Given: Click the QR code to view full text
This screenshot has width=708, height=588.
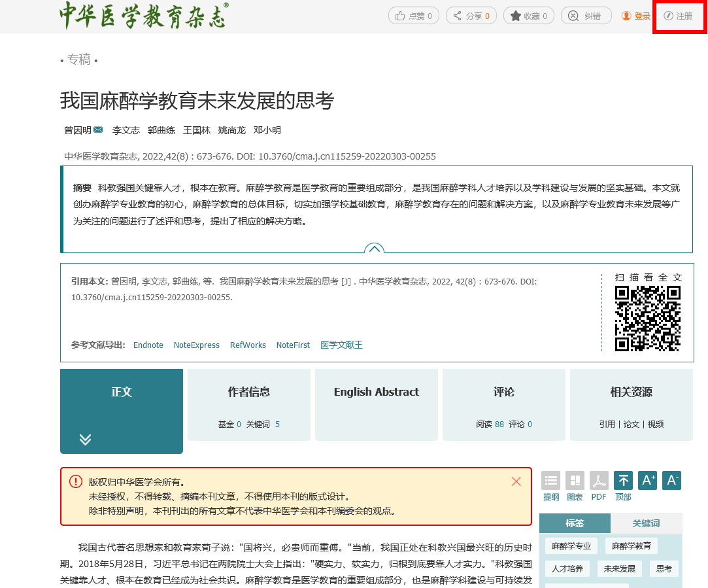Looking at the screenshot, I should pyautogui.click(x=648, y=319).
